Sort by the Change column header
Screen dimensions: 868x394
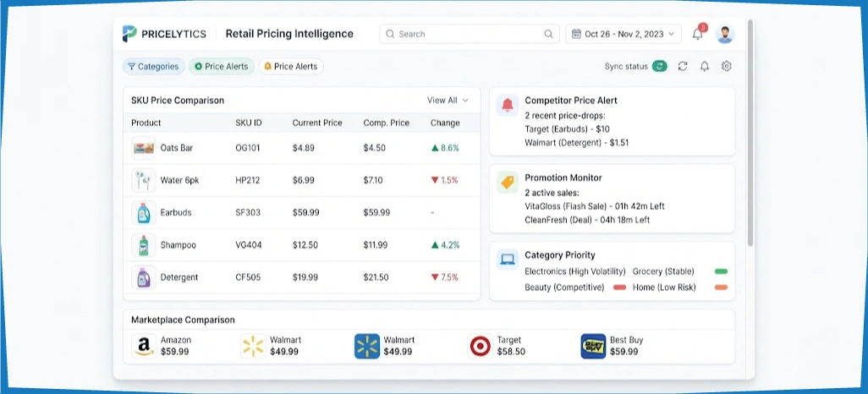445,123
